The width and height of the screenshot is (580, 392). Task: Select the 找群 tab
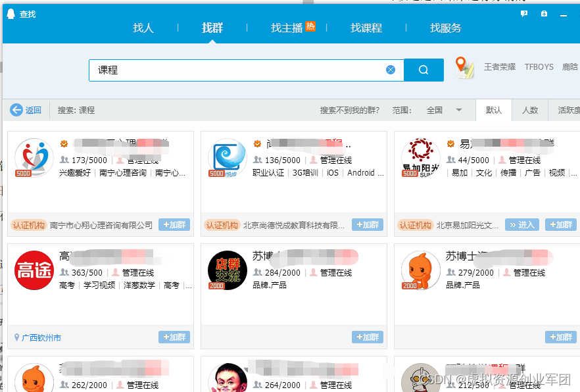212,28
